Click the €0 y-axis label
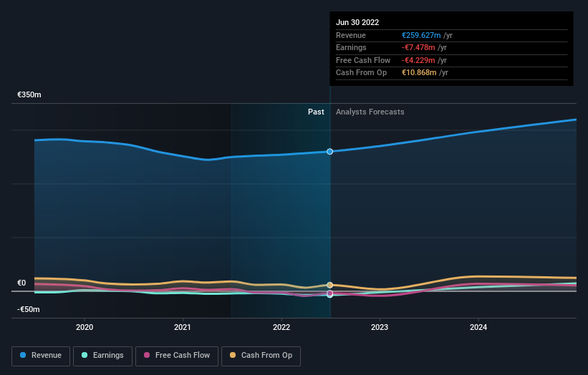The width and height of the screenshot is (588, 375). coord(21,283)
